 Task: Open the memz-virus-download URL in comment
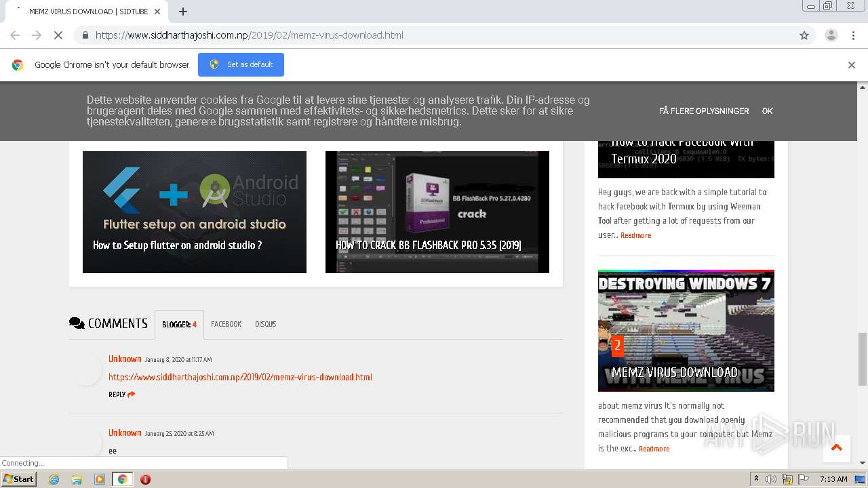pyautogui.click(x=240, y=377)
